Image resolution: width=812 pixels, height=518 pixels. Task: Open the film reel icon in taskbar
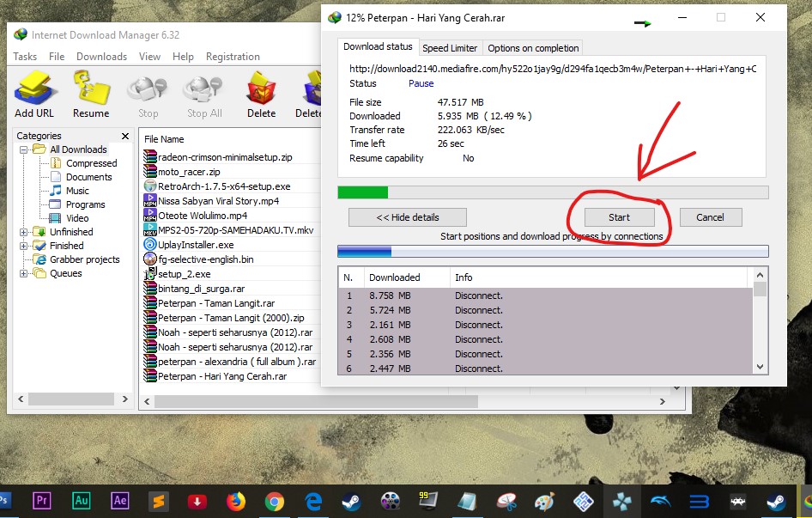coord(390,502)
